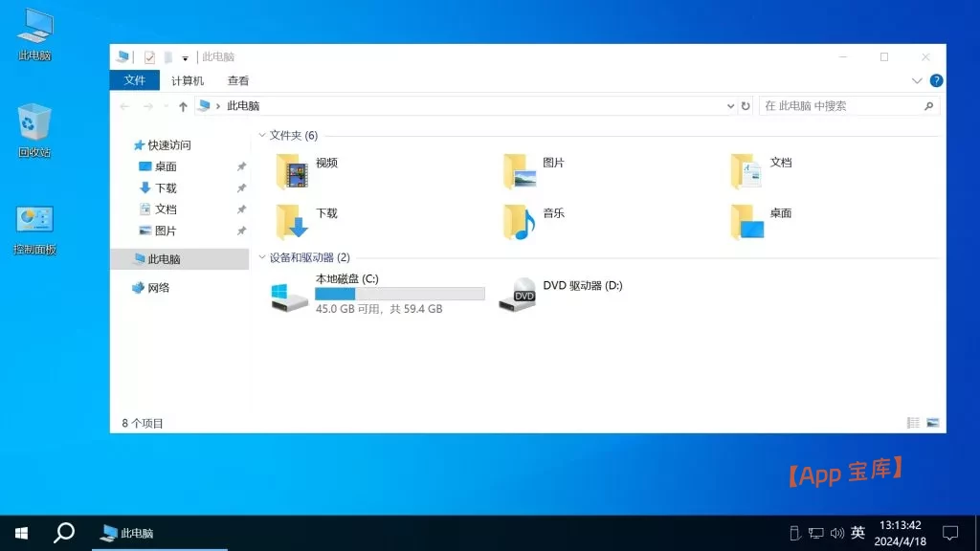This screenshot has height=551, width=980.
Task: Create new folder via quick access toolbar icon
Action: (x=168, y=57)
